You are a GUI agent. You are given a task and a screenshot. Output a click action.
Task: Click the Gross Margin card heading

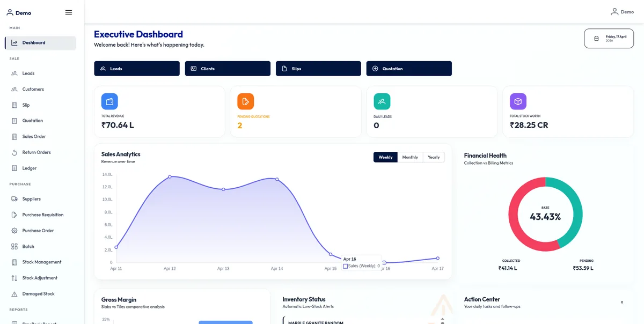(x=119, y=299)
